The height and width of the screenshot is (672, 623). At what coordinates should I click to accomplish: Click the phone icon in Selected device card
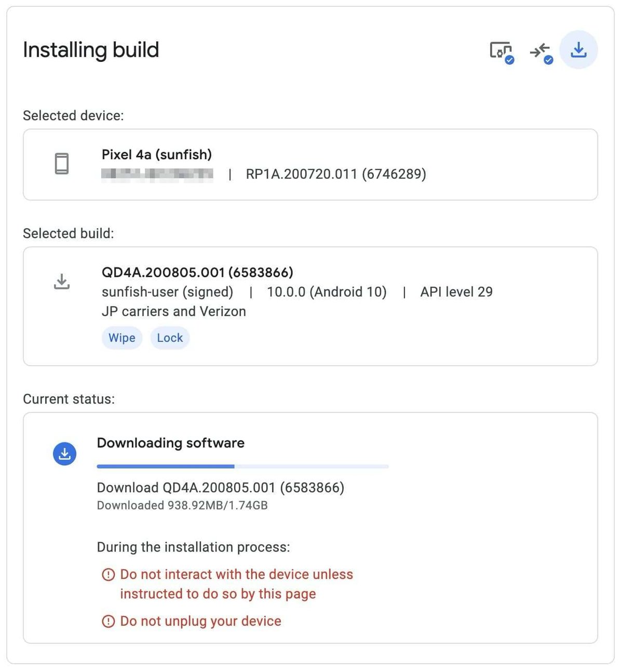[x=62, y=164]
